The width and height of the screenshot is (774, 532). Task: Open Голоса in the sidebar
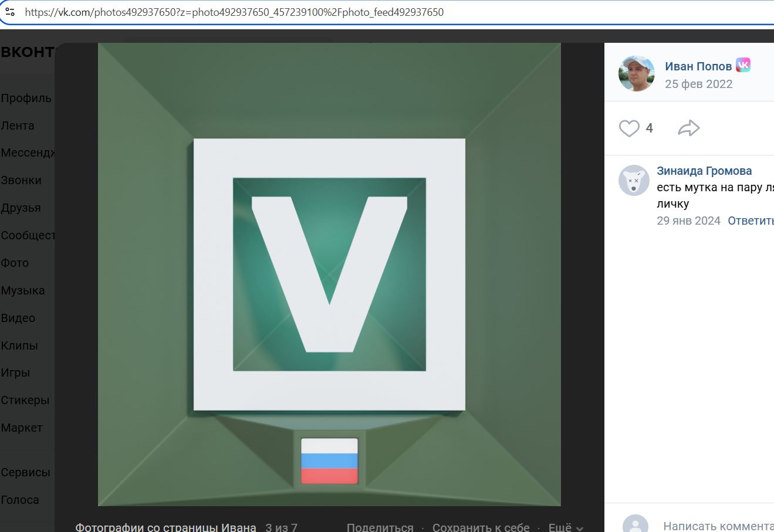point(20,500)
